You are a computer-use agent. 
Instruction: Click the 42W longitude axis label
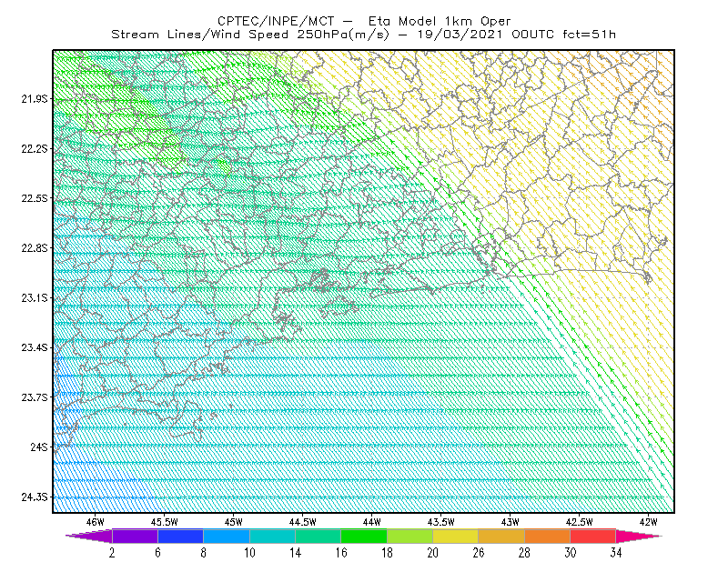(x=648, y=522)
